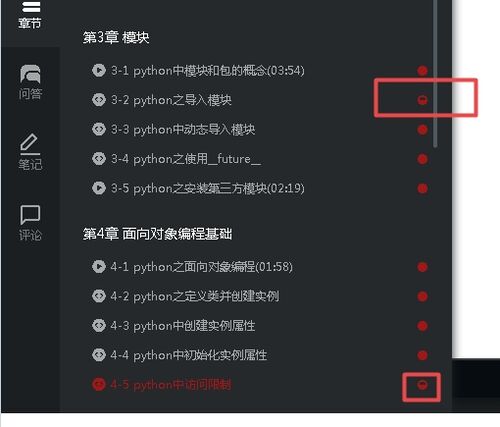Select the 第4章 面向对象编程基础 chapter heading

[x=157, y=234]
